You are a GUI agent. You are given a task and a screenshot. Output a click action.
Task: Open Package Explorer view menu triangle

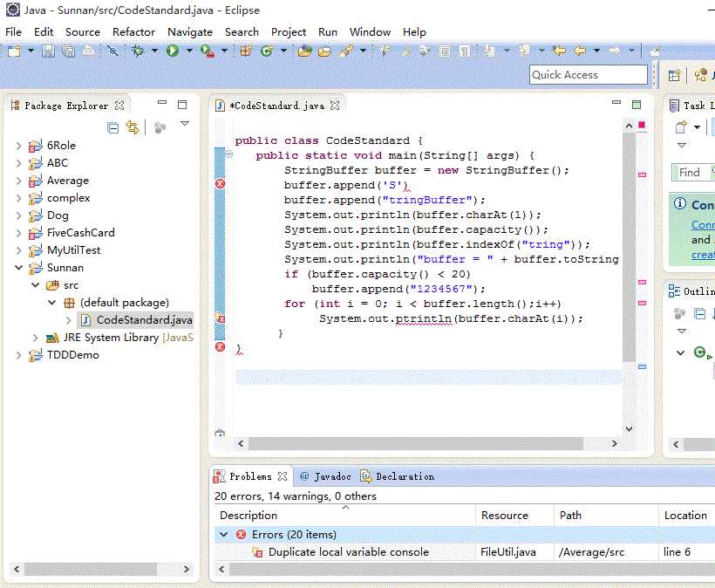(185, 124)
